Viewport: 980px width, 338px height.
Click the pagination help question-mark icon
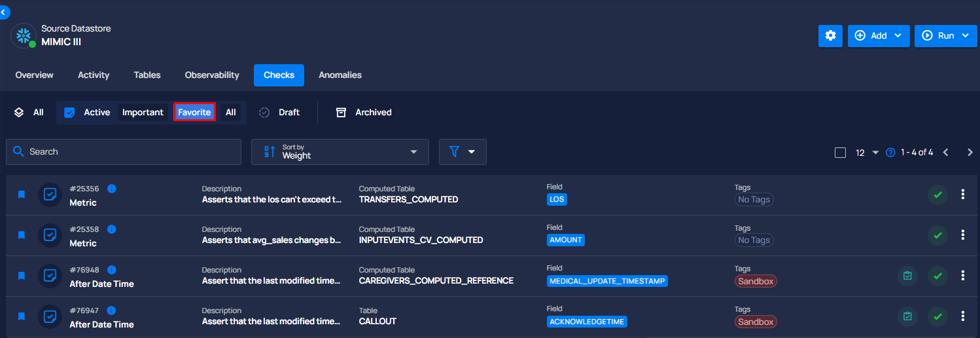tap(890, 153)
